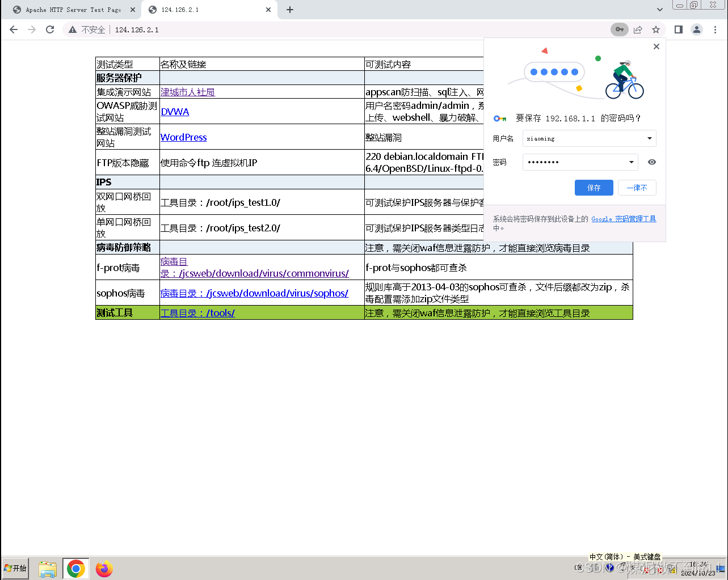Click the 使用命令ftp 连虚拟机IP text

[209, 163]
